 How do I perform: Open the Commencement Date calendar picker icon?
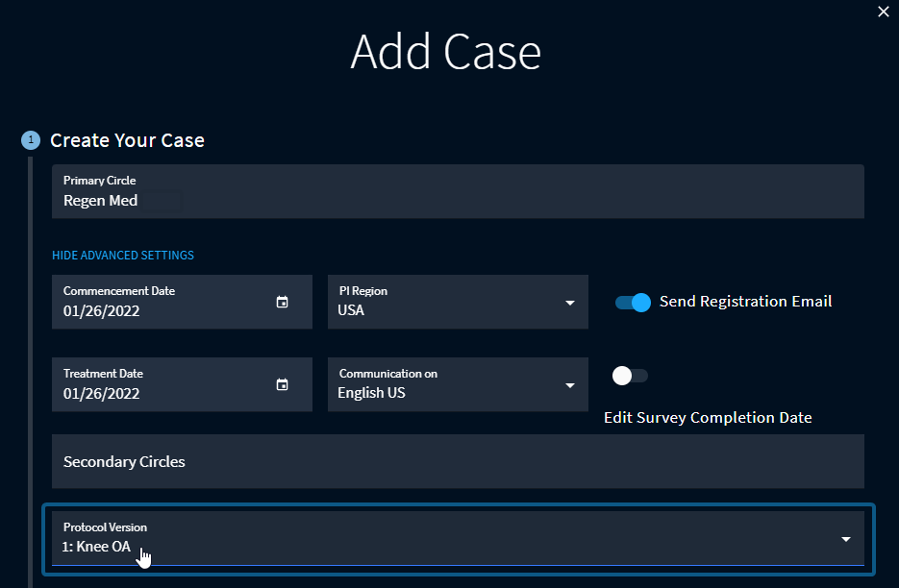click(282, 302)
